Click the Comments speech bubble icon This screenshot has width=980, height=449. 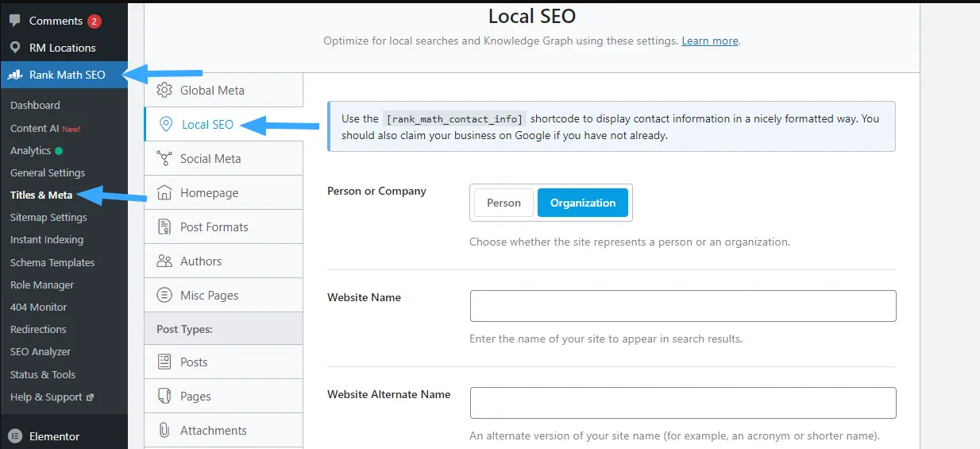(x=15, y=21)
